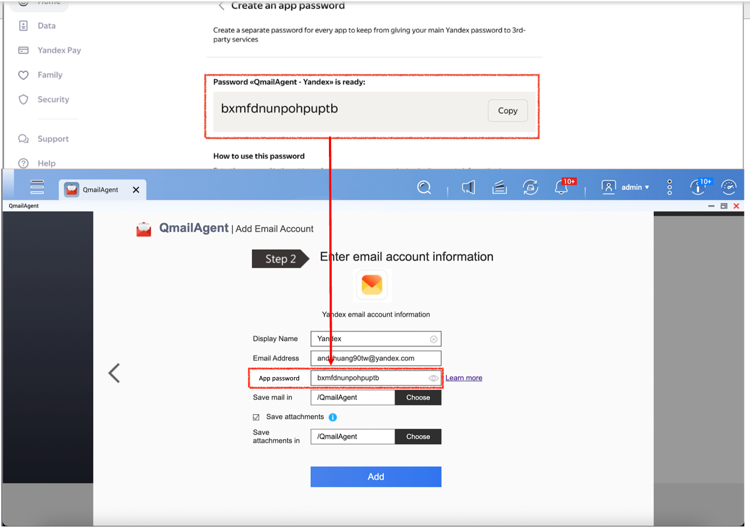Image resolution: width=750 pixels, height=529 pixels.
Task: Open Security in the Yandex sidebar
Action: tap(53, 100)
